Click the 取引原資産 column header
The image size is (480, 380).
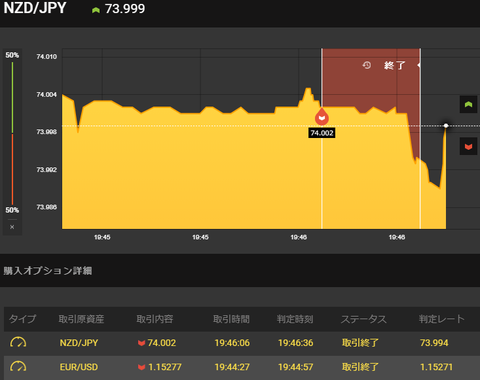[81, 319]
